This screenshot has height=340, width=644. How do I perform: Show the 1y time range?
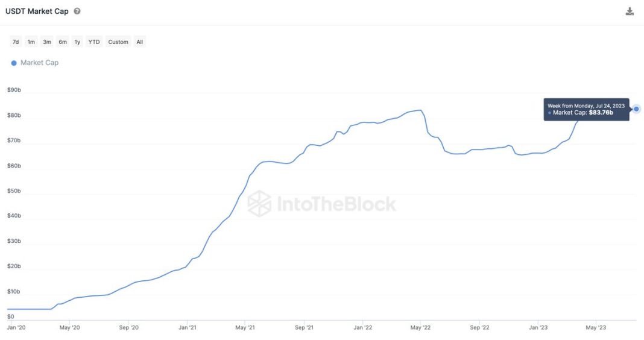pos(77,42)
